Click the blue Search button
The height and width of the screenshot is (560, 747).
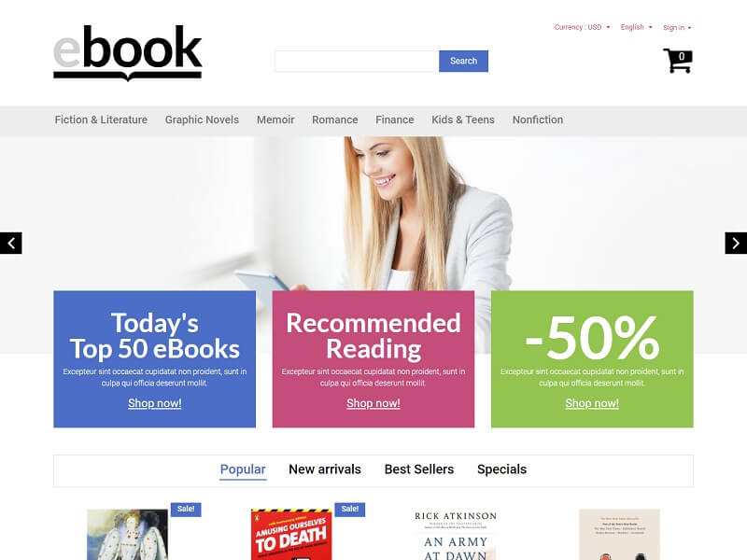tap(463, 61)
